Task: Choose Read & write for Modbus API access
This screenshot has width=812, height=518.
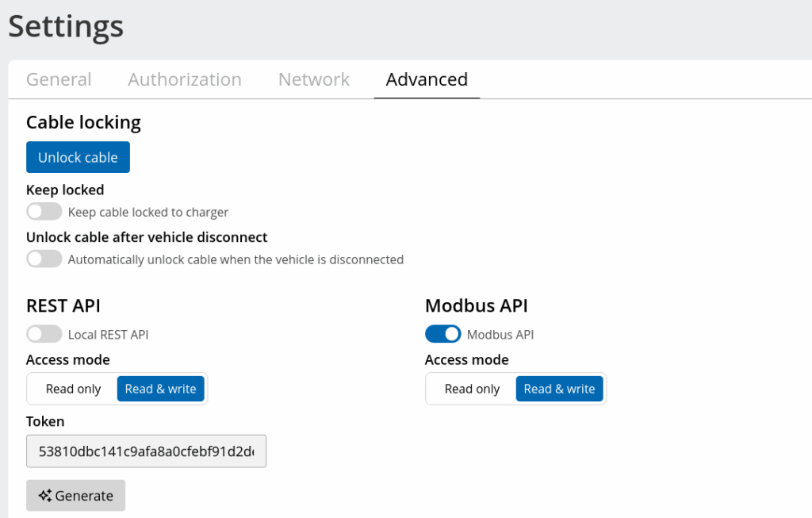Action: click(x=559, y=389)
